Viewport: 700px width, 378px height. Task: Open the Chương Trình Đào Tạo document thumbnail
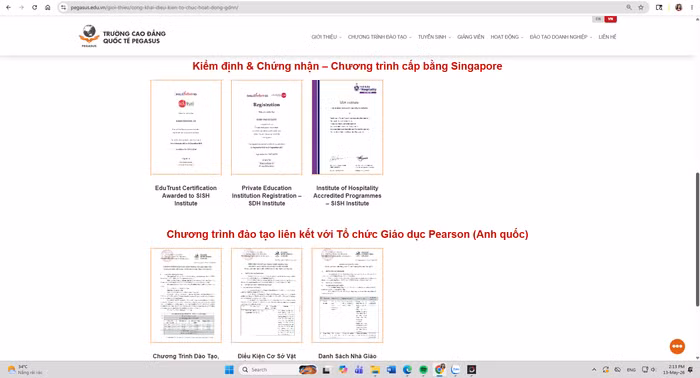186,295
